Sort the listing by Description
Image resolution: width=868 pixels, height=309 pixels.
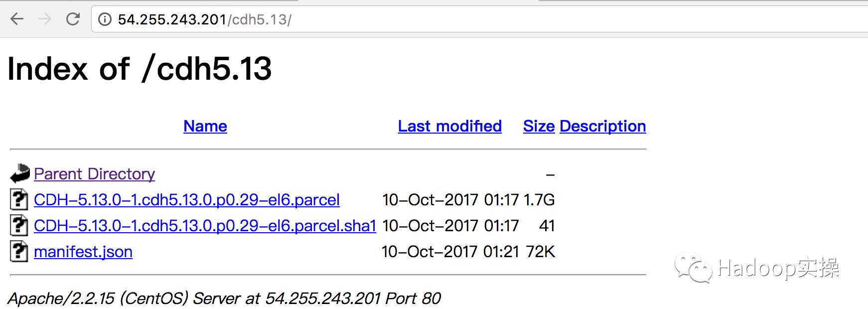point(602,126)
